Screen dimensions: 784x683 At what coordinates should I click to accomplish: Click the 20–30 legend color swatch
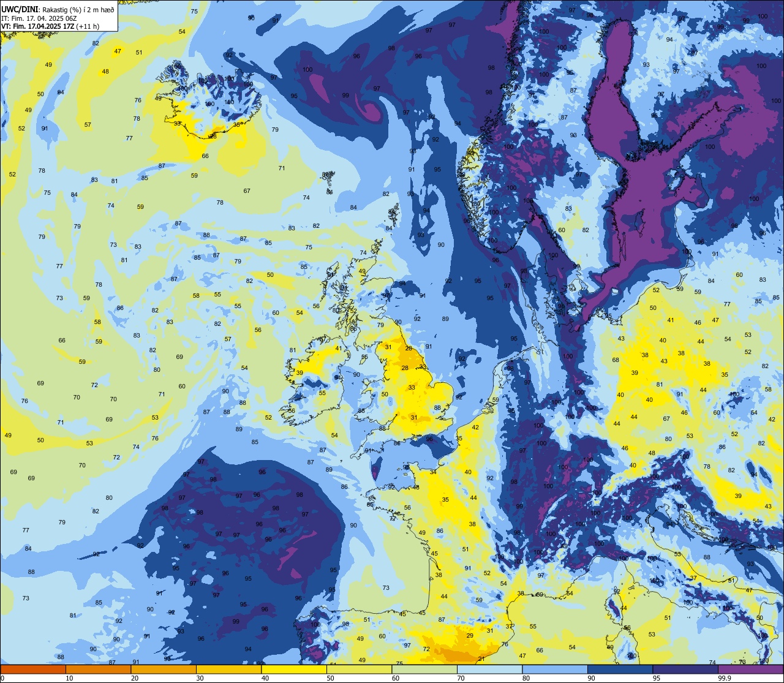[x=164, y=669]
